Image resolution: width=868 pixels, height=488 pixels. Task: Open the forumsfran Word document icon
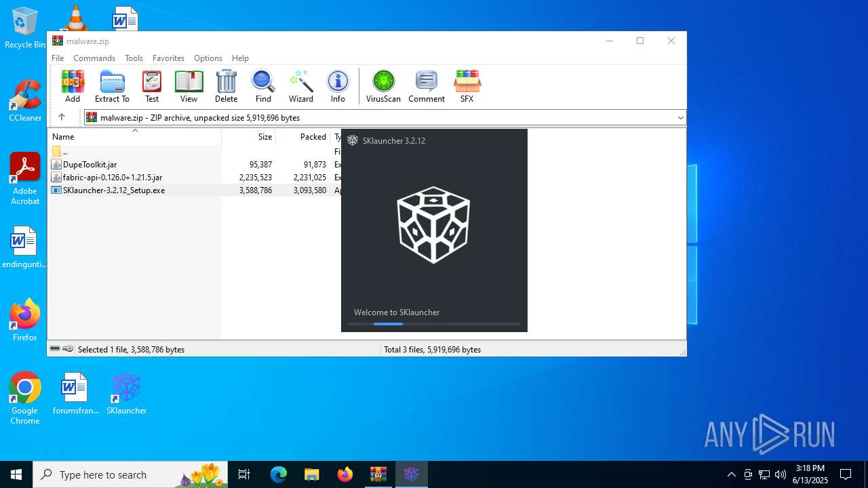point(75,393)
